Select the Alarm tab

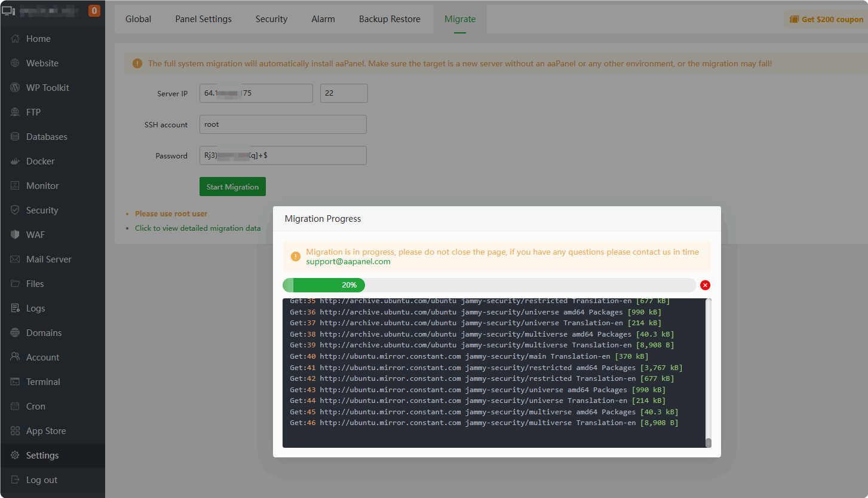coord(323,19)
